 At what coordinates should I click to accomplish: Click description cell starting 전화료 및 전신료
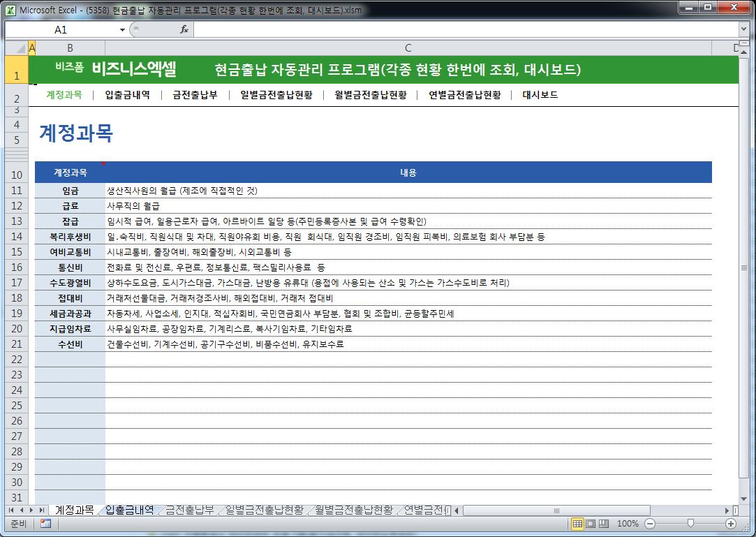(408, 267)
